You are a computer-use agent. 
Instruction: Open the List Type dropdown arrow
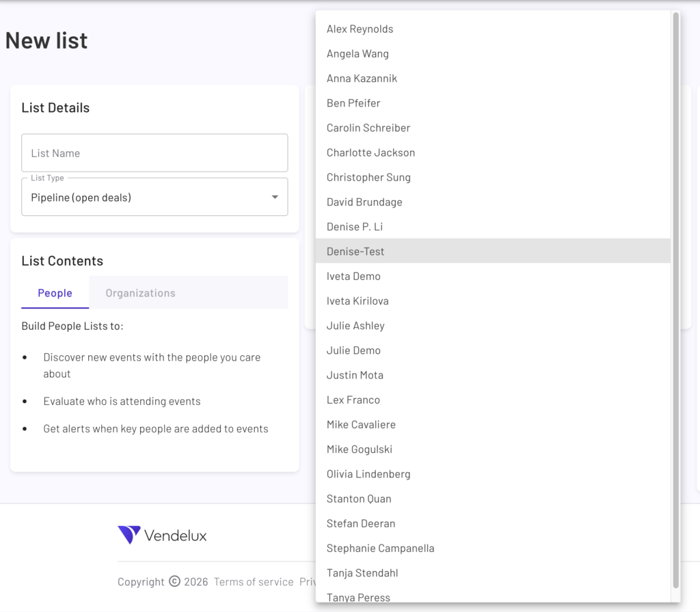275,197
